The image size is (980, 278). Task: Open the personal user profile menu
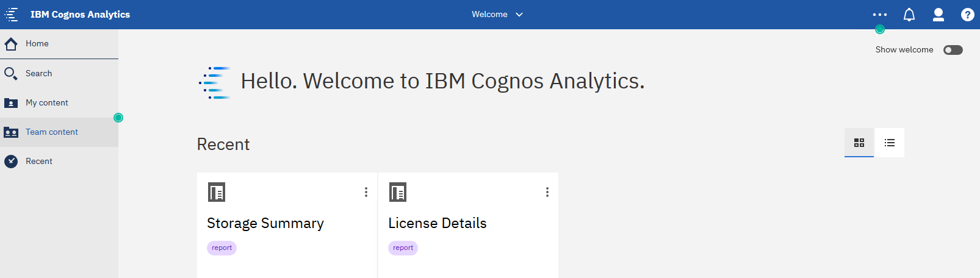938,15
